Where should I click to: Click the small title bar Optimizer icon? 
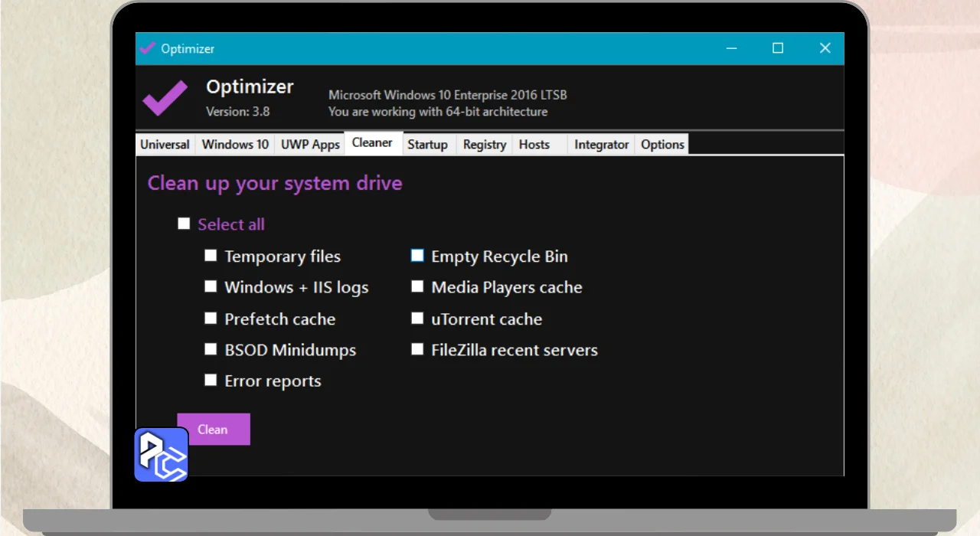[147, 48]
